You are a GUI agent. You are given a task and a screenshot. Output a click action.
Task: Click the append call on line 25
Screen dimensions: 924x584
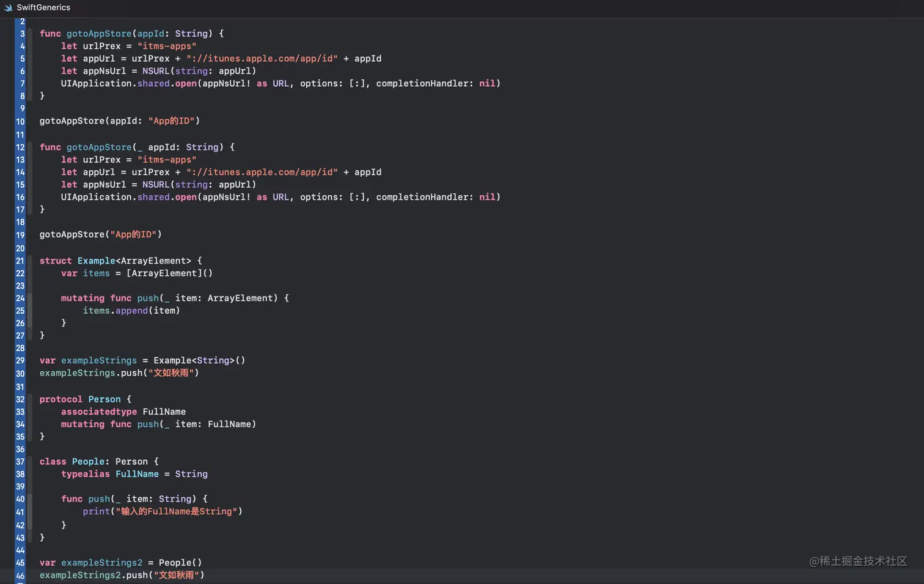pos(131,311)
